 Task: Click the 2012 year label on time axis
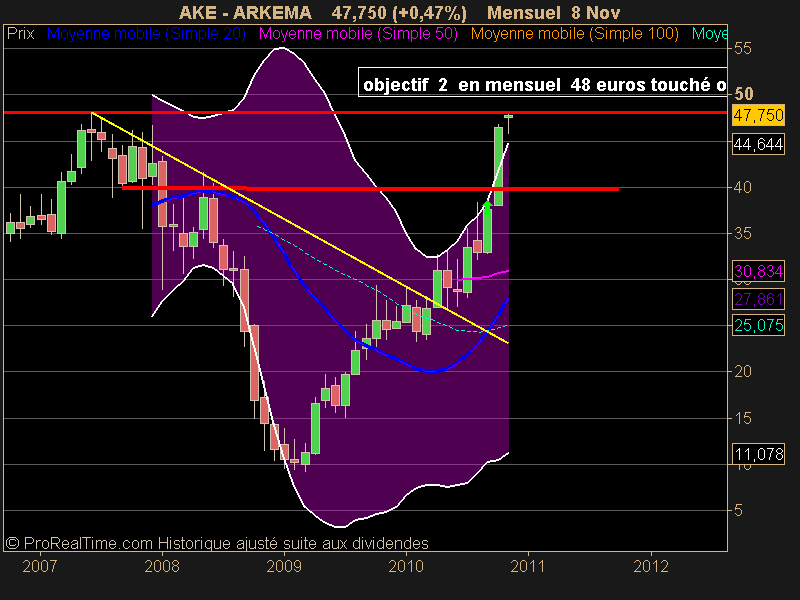[x=651, y=566]
